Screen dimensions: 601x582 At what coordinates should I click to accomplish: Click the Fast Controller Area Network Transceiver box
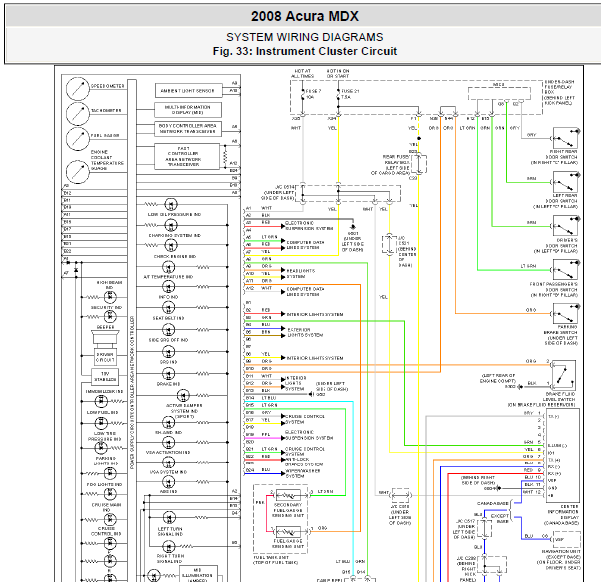click(187, 156)
